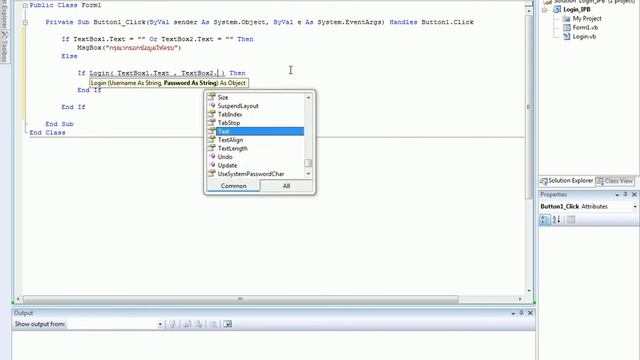The width and height of the screenshot is (640, 360).
Task: Click the TabIndex property icon
Action: click(x=211, y=114)
